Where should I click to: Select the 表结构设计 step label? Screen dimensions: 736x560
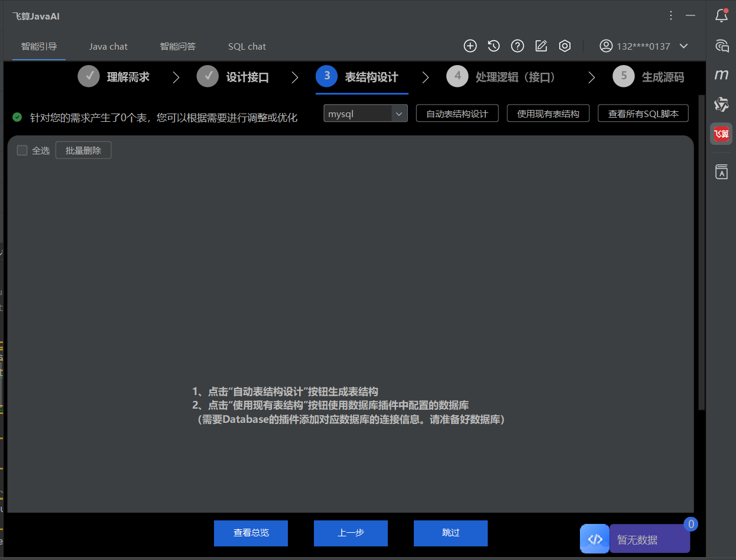pos(372,77)
